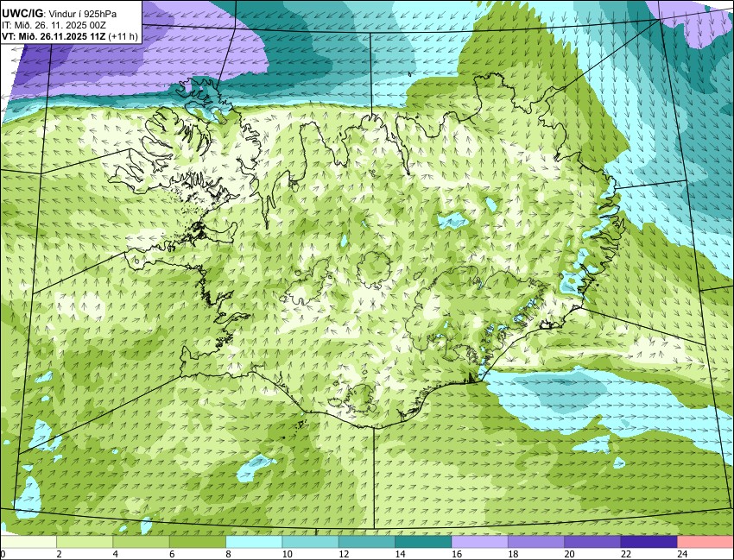Image resolution: width=734 pixels, height=560 pixels.
Task: Click the Langjökull glacier outline
Action: [x=308, y=282]
